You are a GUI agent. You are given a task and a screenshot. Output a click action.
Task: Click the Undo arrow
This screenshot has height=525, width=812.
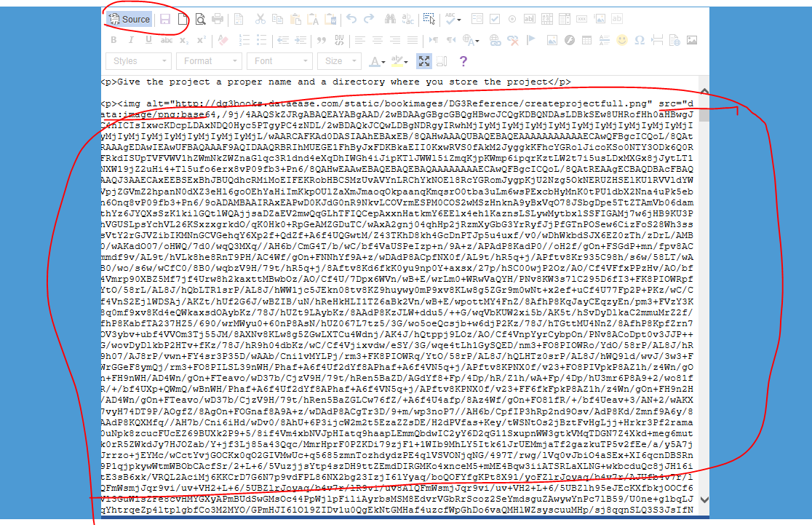point(351,19)
